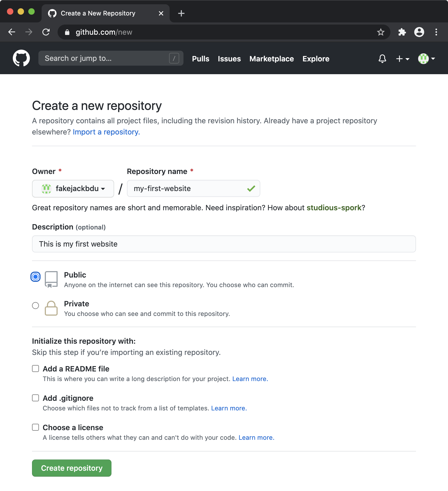Open the notifications bell

tap(382, 58)
